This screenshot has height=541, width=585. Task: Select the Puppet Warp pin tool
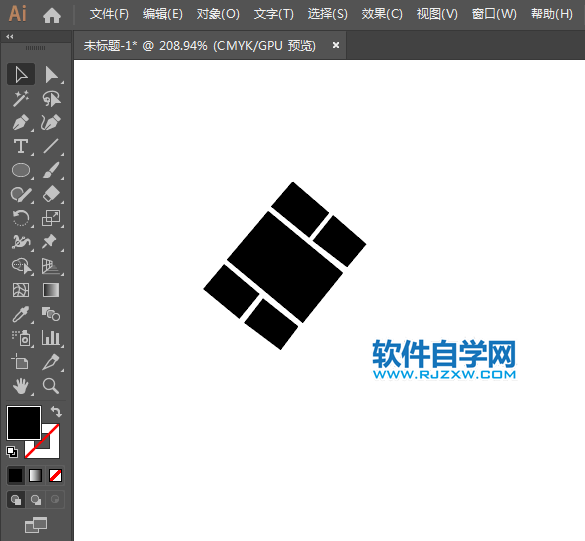tap(50, 242)
